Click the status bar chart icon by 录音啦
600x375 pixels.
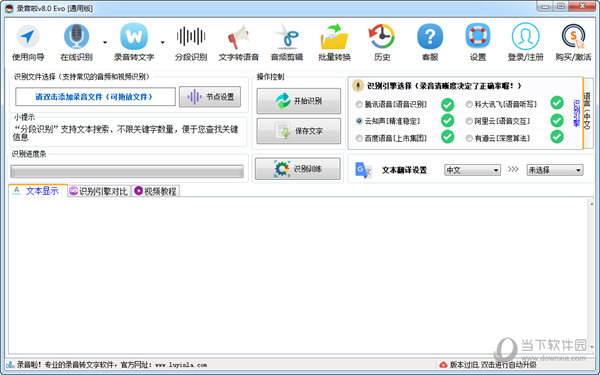[x=10, y=365]
